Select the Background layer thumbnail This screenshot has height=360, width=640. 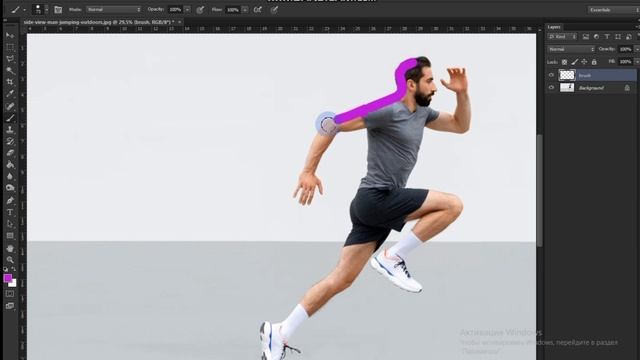[x=567, y=87]
